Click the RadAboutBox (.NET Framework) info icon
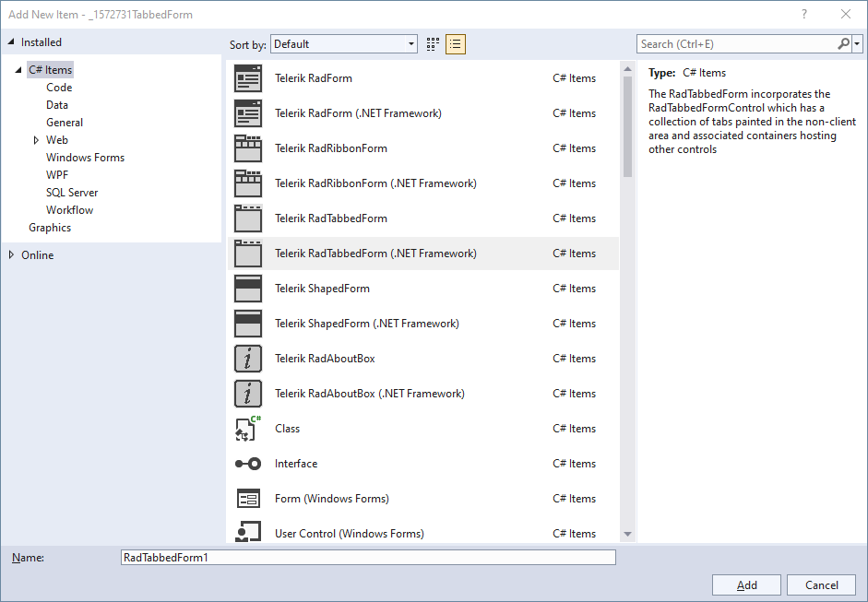 (x=248, y=394)
